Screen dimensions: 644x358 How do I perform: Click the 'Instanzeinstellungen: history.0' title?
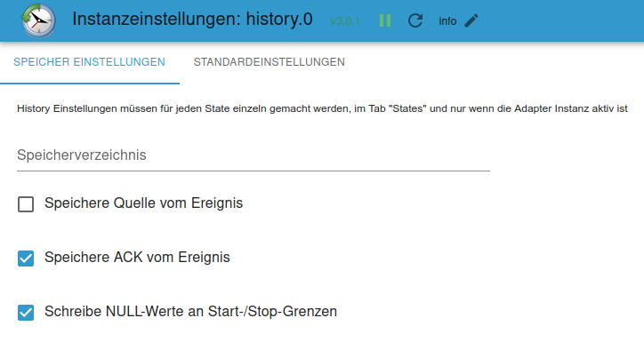pos(191,20)
